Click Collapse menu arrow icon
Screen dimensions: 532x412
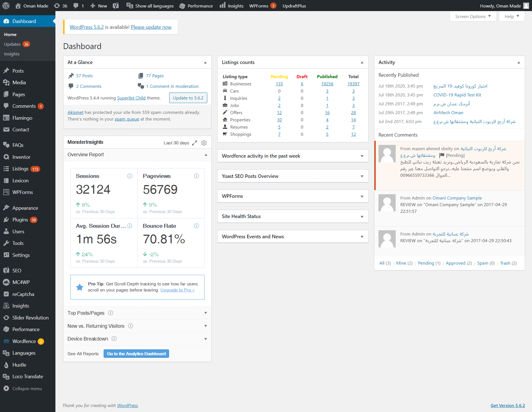click(6, 388)
